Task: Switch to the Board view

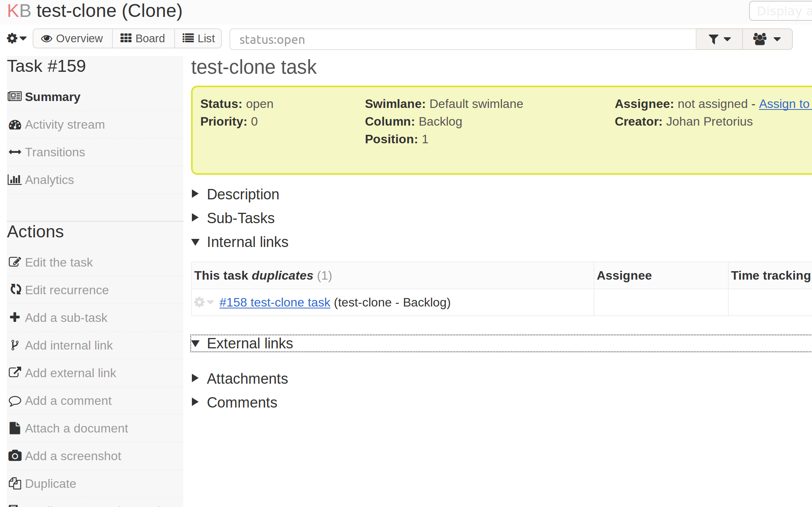Action: pos(144,38)
